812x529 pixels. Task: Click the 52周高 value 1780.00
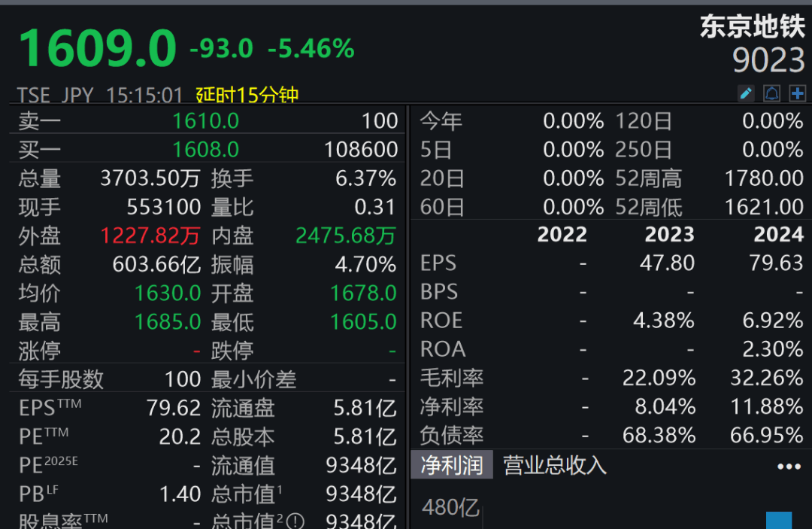(x=764, y=178)
